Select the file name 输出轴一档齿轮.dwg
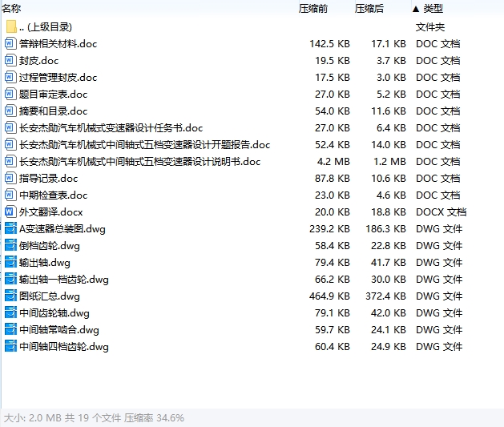This screenshot has height=427, width=504. click(x=63, y=280)
